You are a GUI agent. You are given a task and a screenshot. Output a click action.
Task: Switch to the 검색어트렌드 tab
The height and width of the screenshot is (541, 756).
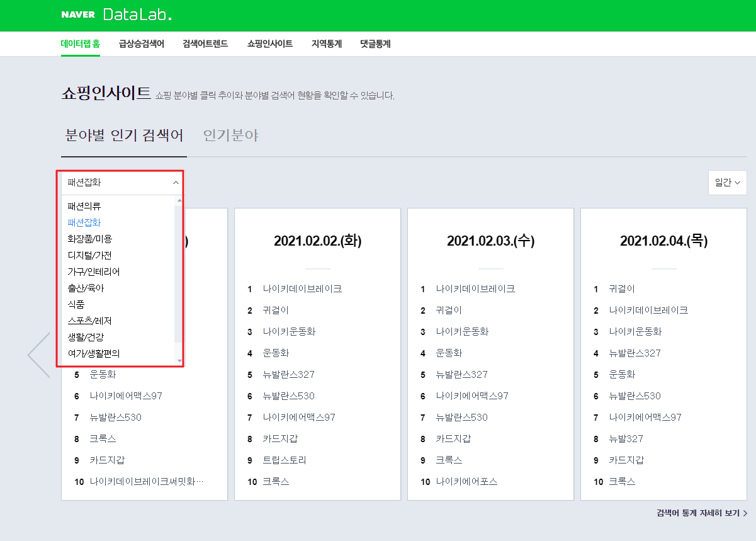point(205,44)
